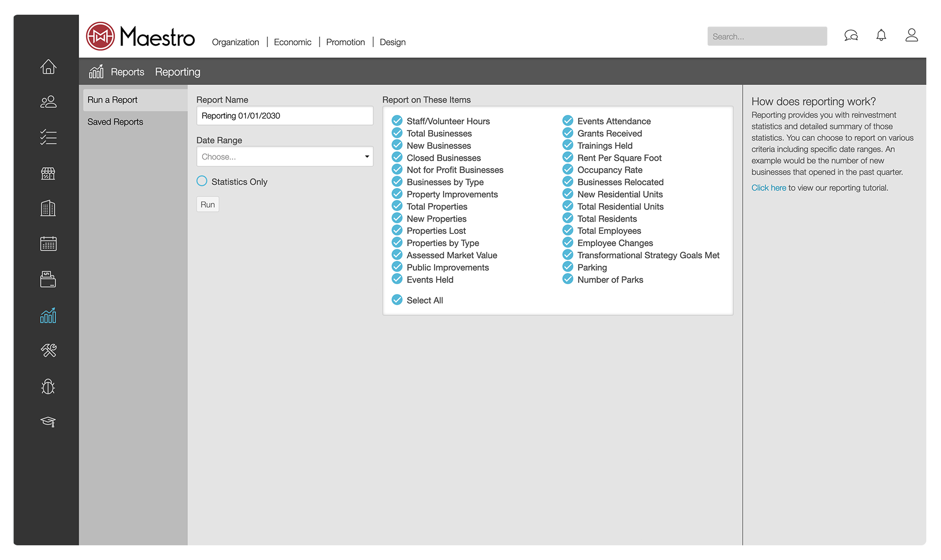Switch to the Saved Reports tab
This screenshot has height=560, width=941.
coord(115,122)
